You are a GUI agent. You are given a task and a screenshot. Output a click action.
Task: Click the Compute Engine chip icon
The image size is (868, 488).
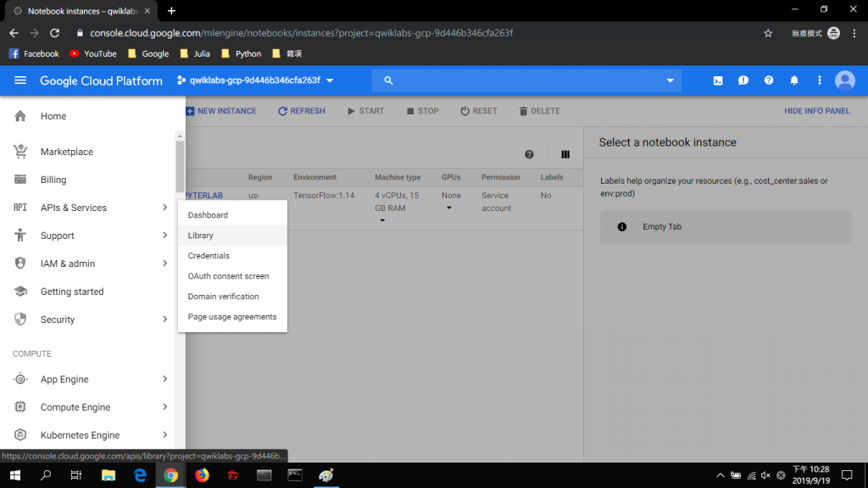pyautogui.click(x=20, y=407)
